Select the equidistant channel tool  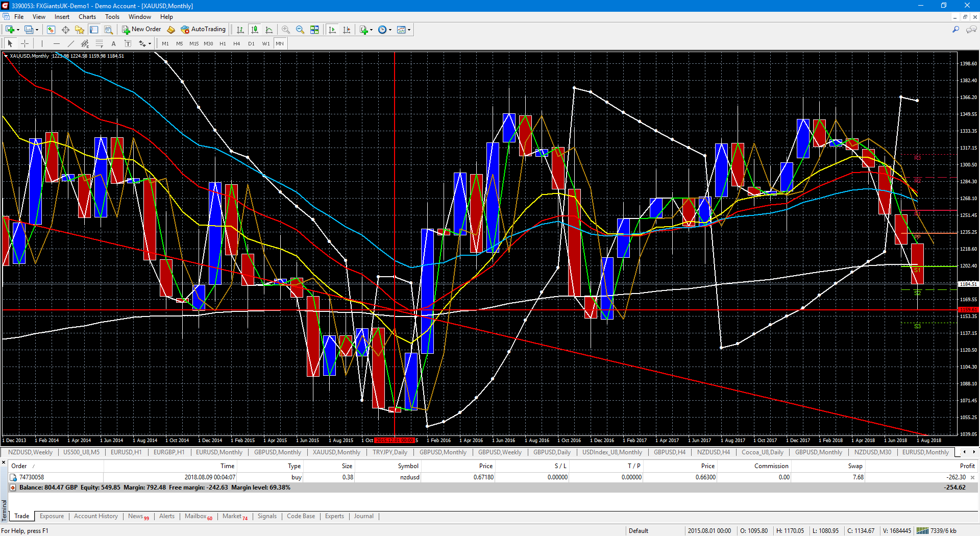(x=85, y=43)
